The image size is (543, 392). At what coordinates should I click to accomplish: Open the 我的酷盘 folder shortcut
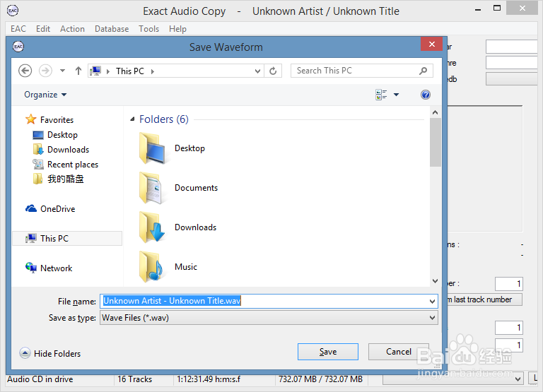(66, 179)
